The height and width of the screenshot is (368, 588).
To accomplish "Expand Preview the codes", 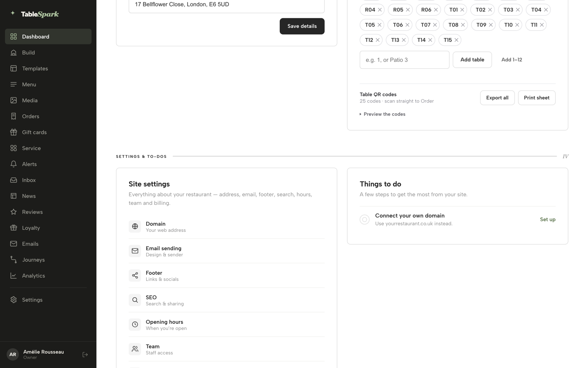I will coord(383,114).
